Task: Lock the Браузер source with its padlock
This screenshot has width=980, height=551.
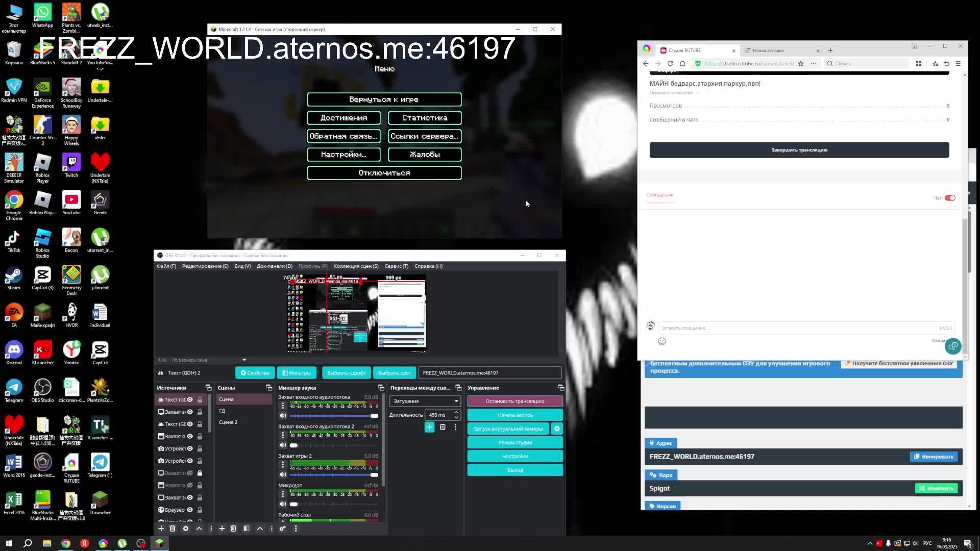Action: (200, 510)
